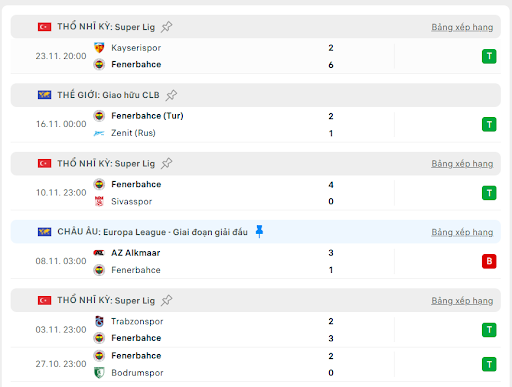Image resolution: width=512 pixels, height=387 pixels.
Task: Click the Sivasspor club crest
Action: [x=99, y=201]
